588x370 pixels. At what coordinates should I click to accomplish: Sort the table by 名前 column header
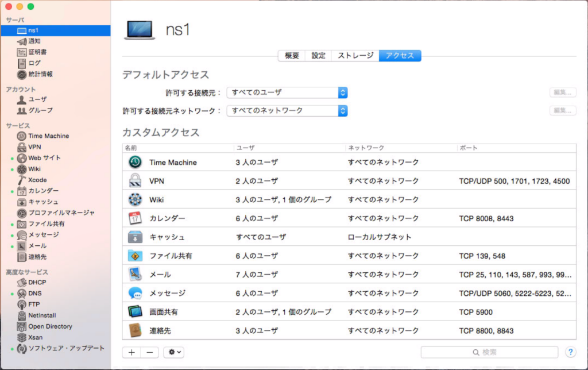click(x=178, y=148)
